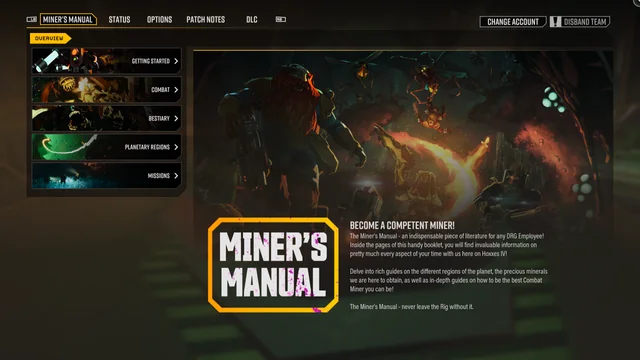
Task: Open the Getting Started section
Action: (107, 61)
